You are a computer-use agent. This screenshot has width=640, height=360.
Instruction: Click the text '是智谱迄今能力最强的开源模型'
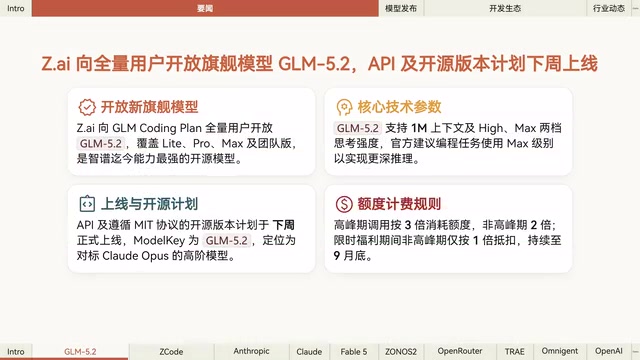(156, 159)
